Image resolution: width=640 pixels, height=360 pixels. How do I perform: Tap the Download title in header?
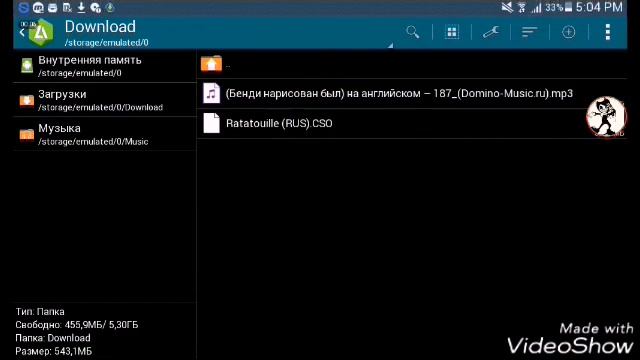coord(100,27)
